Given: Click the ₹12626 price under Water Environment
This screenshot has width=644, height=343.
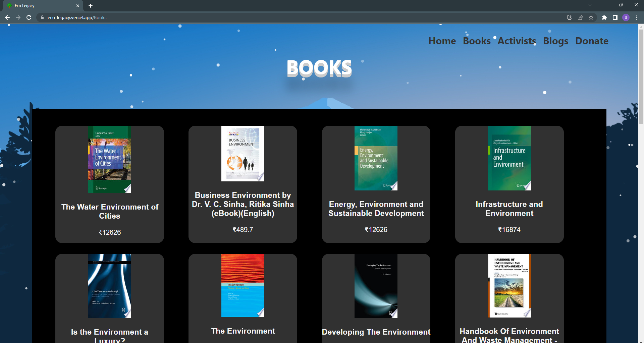Looking at the screenshot, I should click(x=110, y=232).
